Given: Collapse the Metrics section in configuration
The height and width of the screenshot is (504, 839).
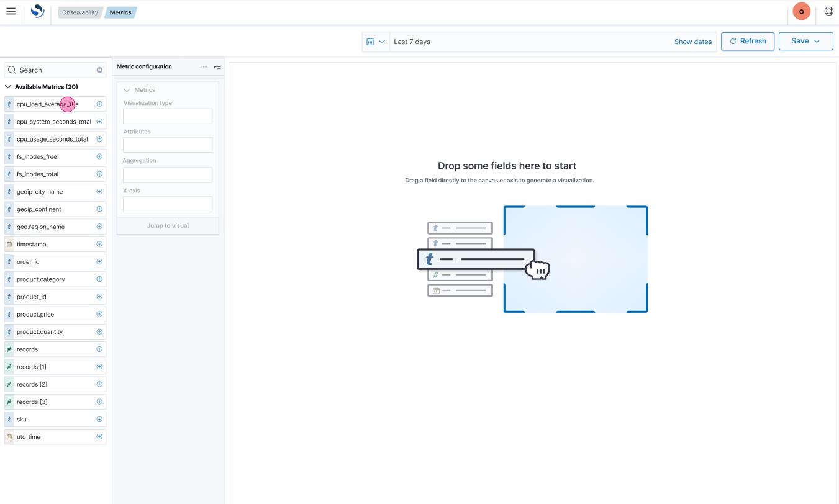Looking at the screenshot, I should pyautogui.click(x=126, y=89).
